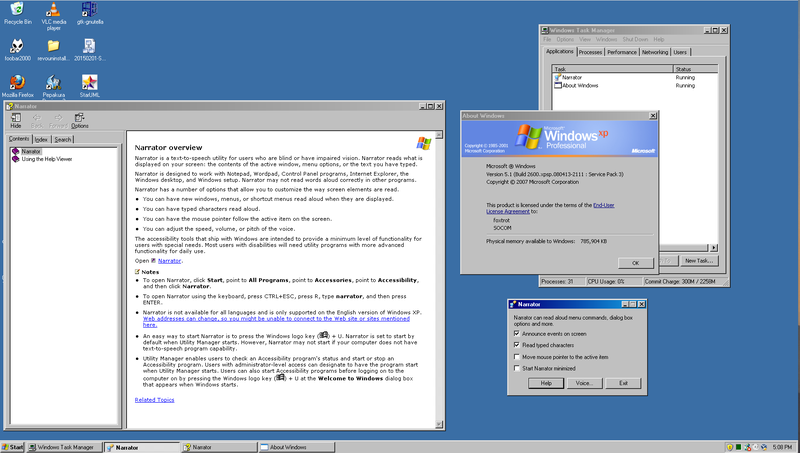Select the Narrator task row in Task Manager
Viewport: 800px width, 453px height.
(635, 78)
